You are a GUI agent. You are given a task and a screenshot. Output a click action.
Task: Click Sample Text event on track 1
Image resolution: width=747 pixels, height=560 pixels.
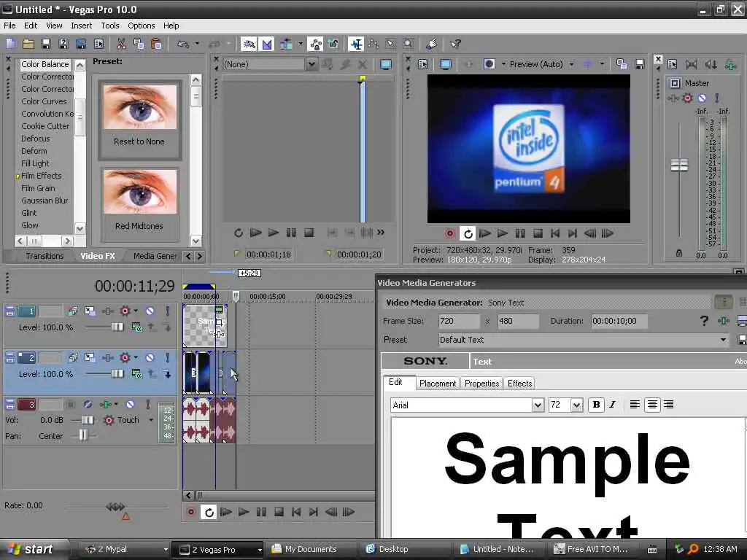(x=205, y=326)
